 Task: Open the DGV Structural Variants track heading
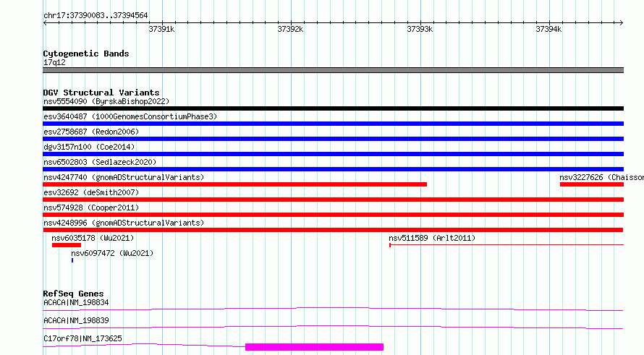click(101, 93)
